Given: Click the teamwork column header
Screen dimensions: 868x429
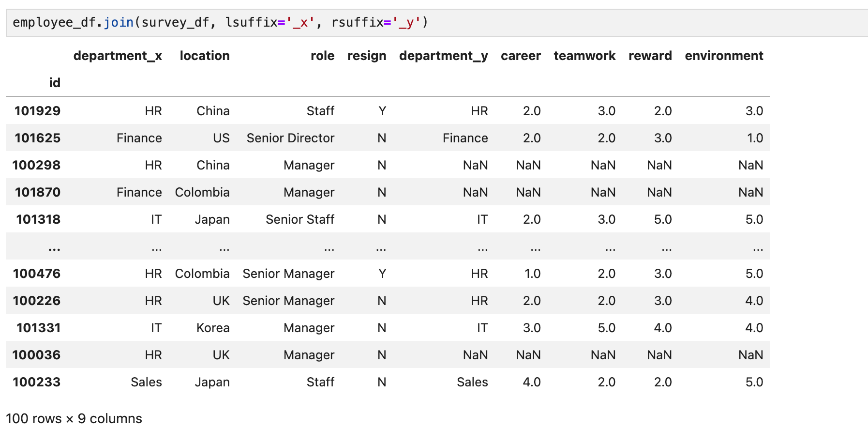Looking at the screenshot, I should click(584, 56).
